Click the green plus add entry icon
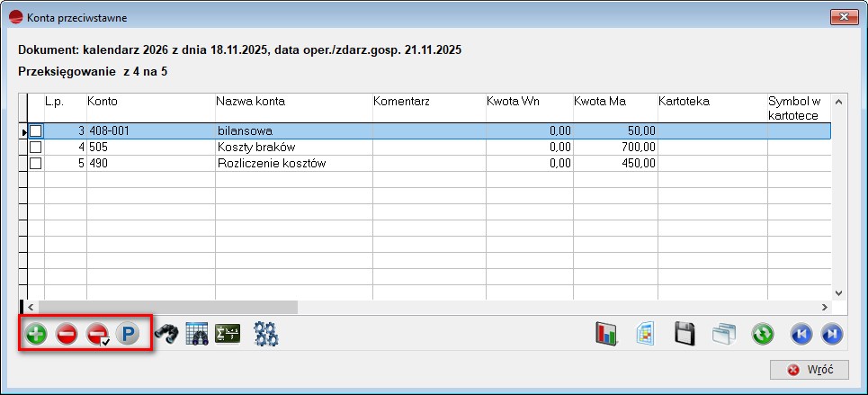Screen dimensions: 868x395 [x=36, y=335]
